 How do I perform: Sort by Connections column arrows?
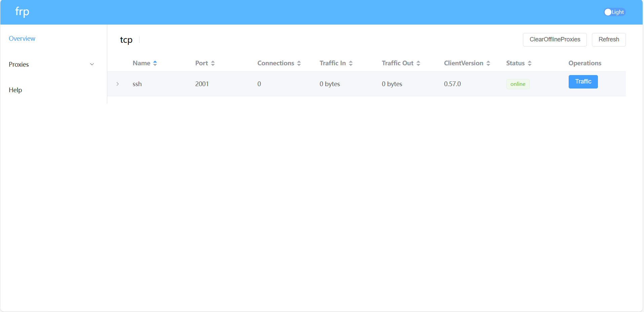pos(299,63)
